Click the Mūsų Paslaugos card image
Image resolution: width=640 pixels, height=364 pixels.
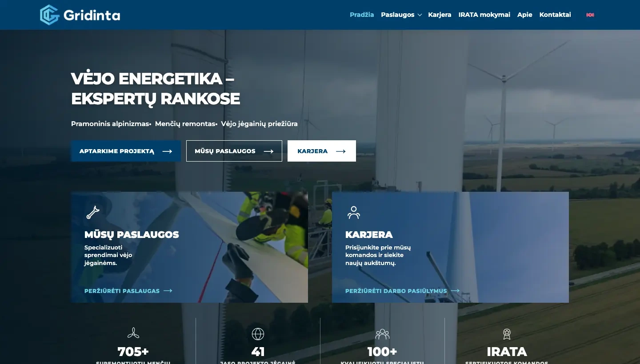[x=189, y=247]
